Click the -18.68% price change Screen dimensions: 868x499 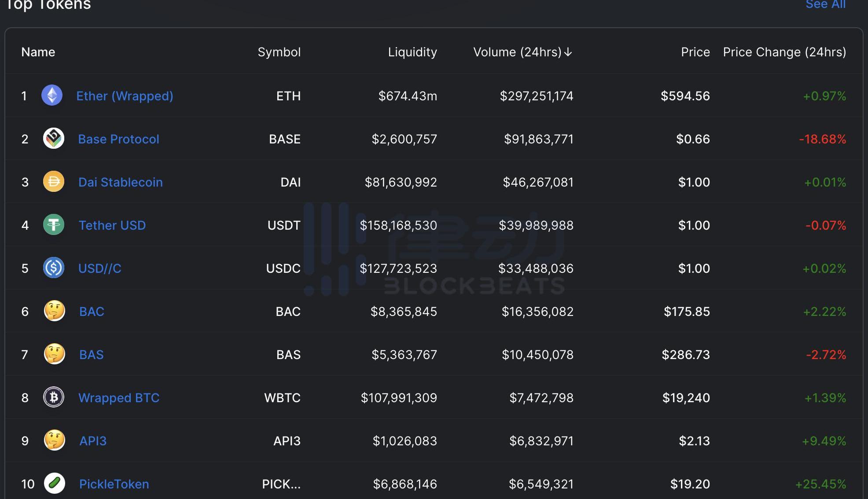coord(822,139)
